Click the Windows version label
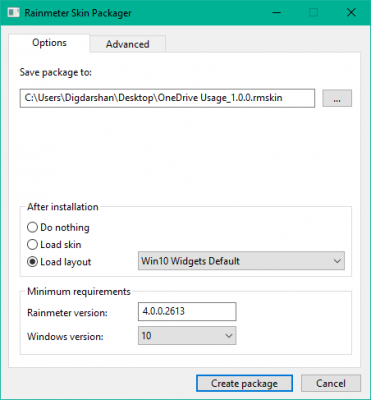371x400 pixels. coord(65,336)
